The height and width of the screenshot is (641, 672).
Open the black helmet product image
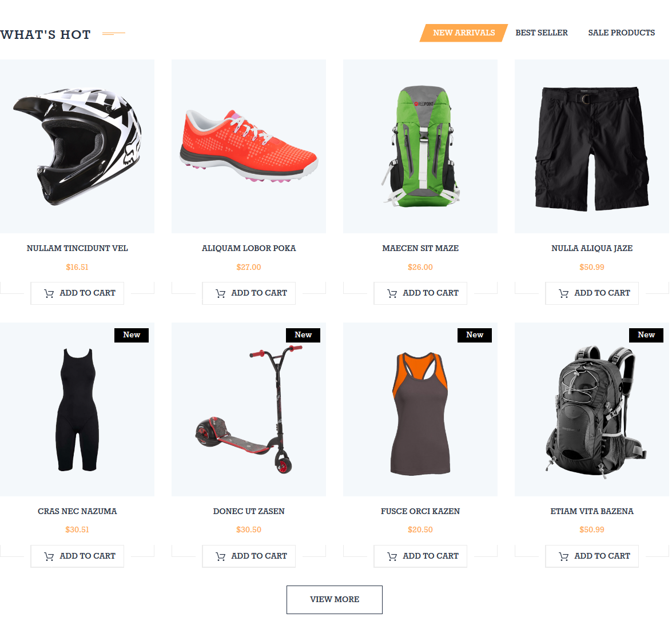77,146
